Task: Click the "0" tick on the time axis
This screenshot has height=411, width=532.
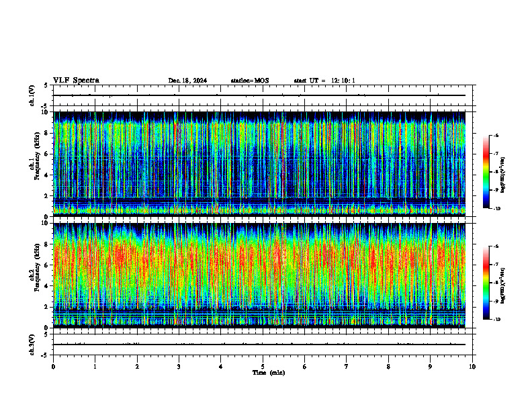Action: point(53,367)
